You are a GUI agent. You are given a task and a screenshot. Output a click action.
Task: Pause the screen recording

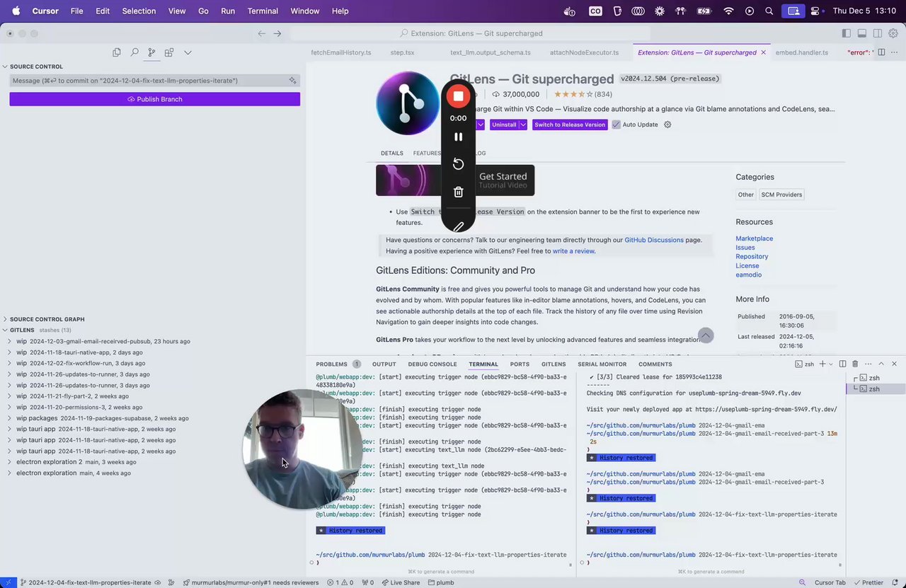click(458, 137)
